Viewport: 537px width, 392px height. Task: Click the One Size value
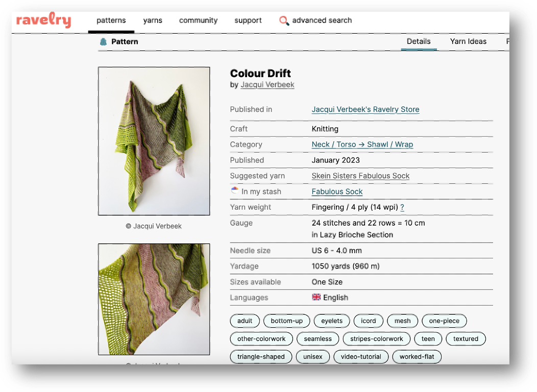pyautogui.click(x=327, y=282)
